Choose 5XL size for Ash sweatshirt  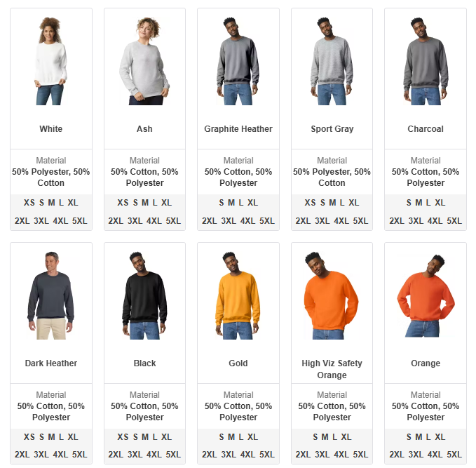point(173,221)
